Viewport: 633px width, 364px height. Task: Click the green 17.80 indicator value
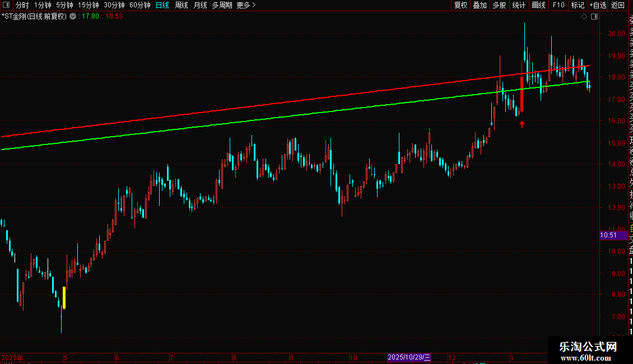tap(89, 17)
